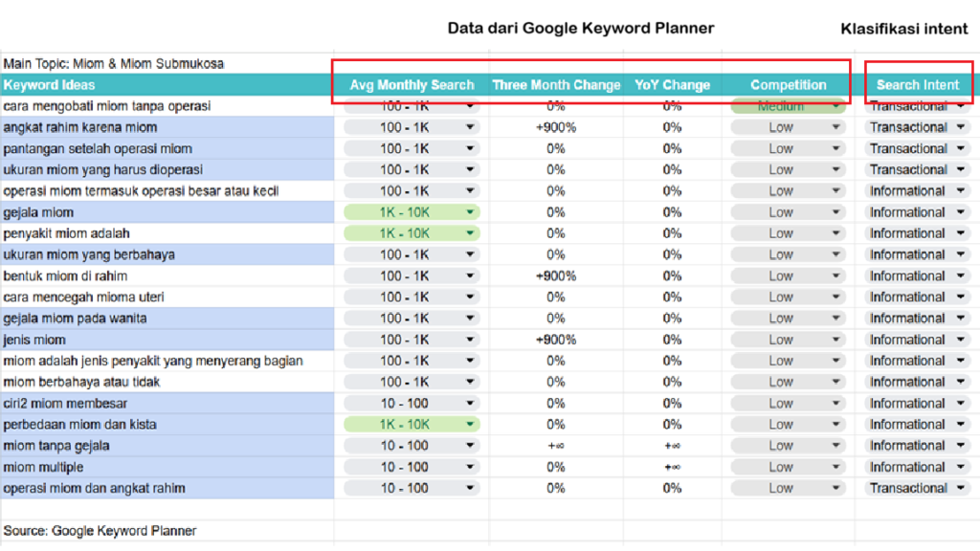The image size is (980, 551).
Task: Select the 'bentuk miom di rahim' keyword cell
Action: (x=167, y=276)
